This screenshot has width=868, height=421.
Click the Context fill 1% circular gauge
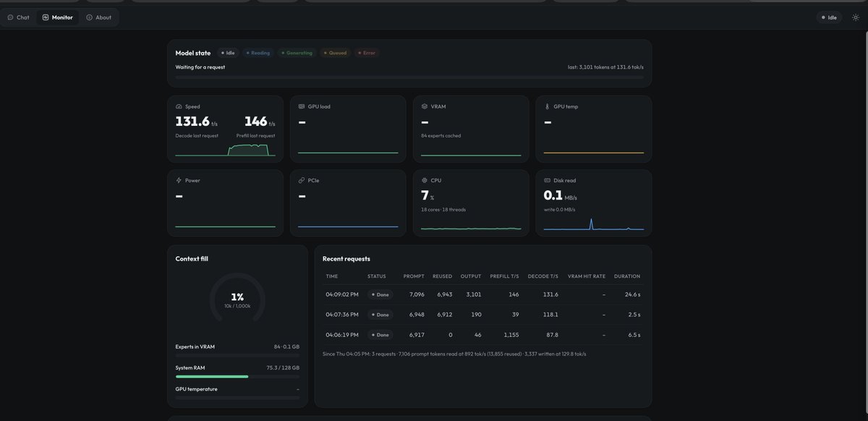(x=237, y=297)
